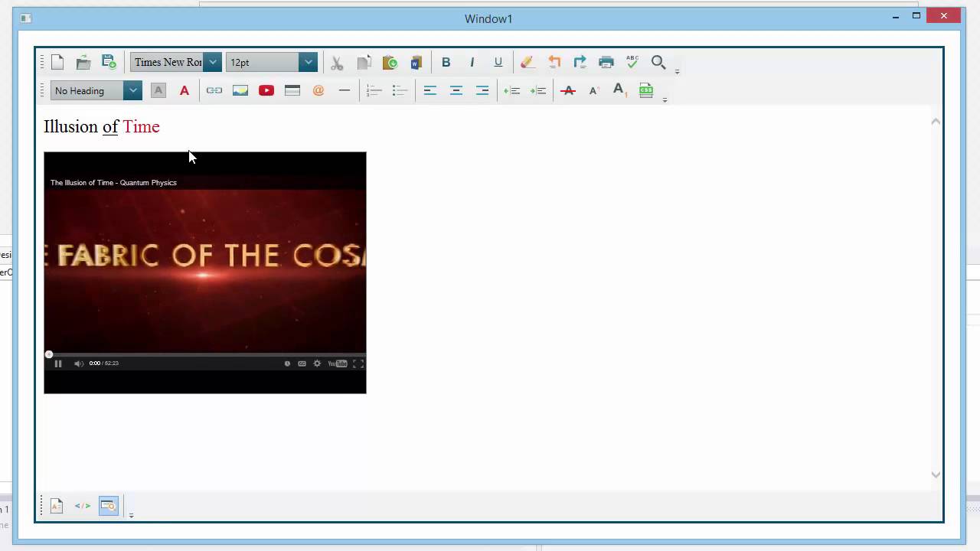This screenshot has height=551, width=980.
Task: Click the embedded video frame
Action: (205, 272)
